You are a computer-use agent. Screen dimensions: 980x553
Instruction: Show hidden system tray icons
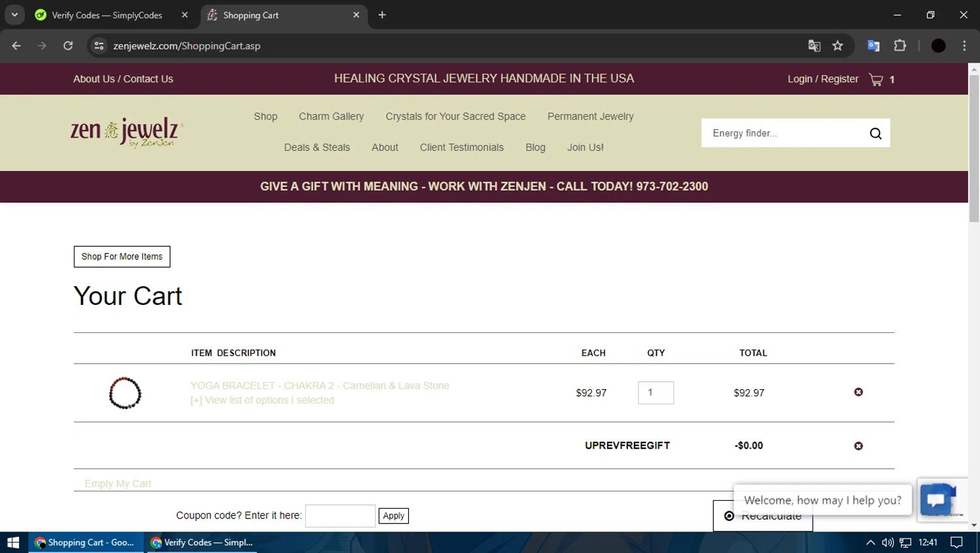(870, 543)
